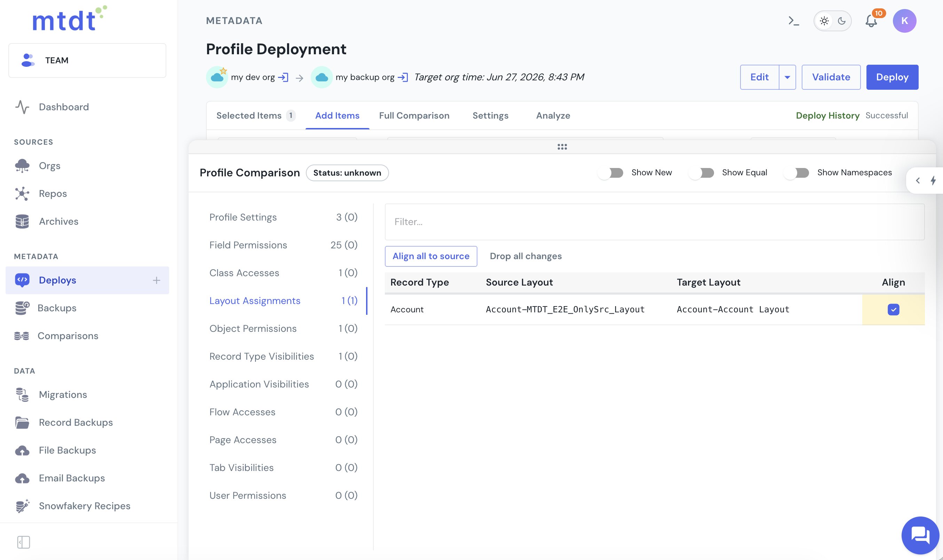Click the Email Backups cloud icon
The width and height of the screenshot is (943, 560).
point(22,479)
